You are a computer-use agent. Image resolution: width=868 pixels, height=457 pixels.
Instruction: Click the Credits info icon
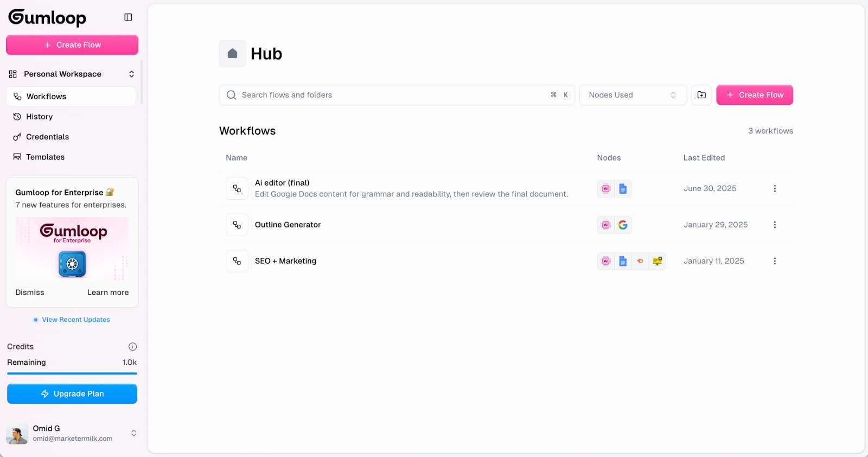click(132, 347)
